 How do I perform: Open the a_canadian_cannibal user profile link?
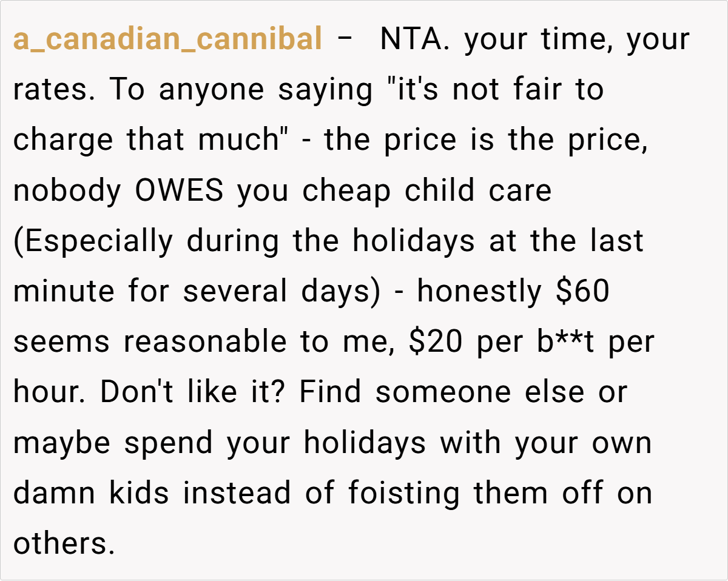[167, 40]
